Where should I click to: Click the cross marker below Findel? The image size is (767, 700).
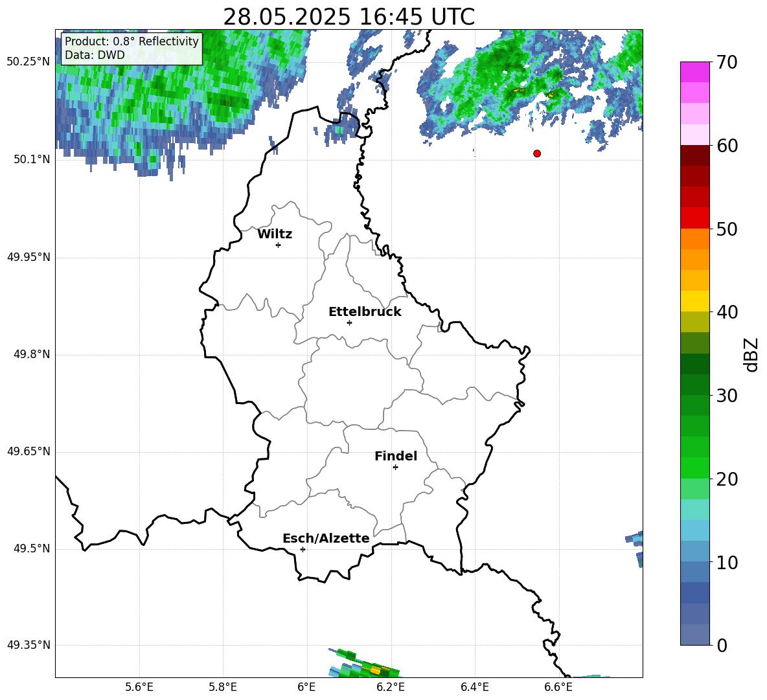coord(395,468)
